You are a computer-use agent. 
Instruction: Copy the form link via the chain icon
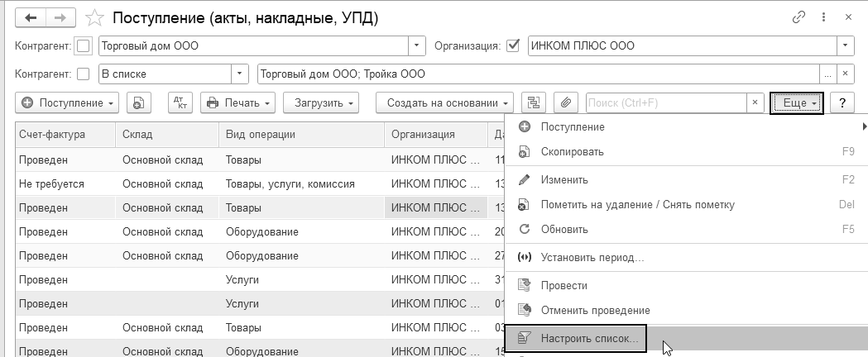pyautogui.click(x=799, y=17)
